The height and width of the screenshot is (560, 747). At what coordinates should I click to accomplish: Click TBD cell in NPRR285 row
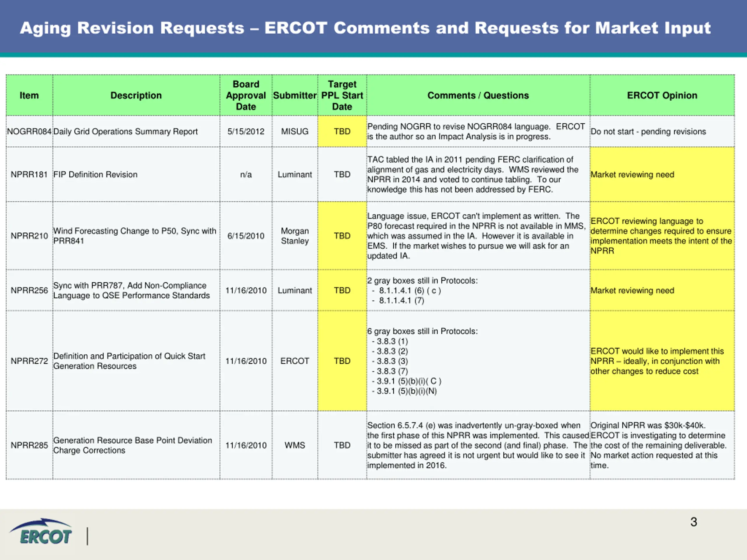click(x=342, y=445)
